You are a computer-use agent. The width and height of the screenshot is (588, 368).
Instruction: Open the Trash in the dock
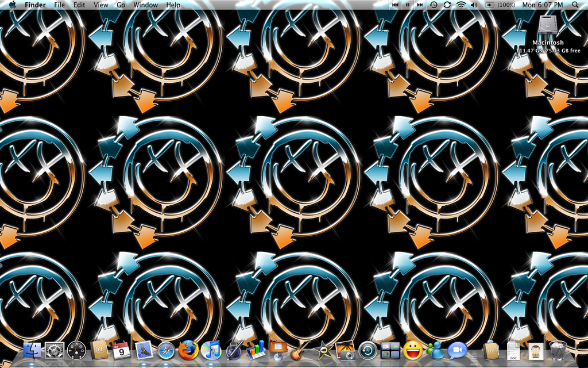click(x=558, y=350)
